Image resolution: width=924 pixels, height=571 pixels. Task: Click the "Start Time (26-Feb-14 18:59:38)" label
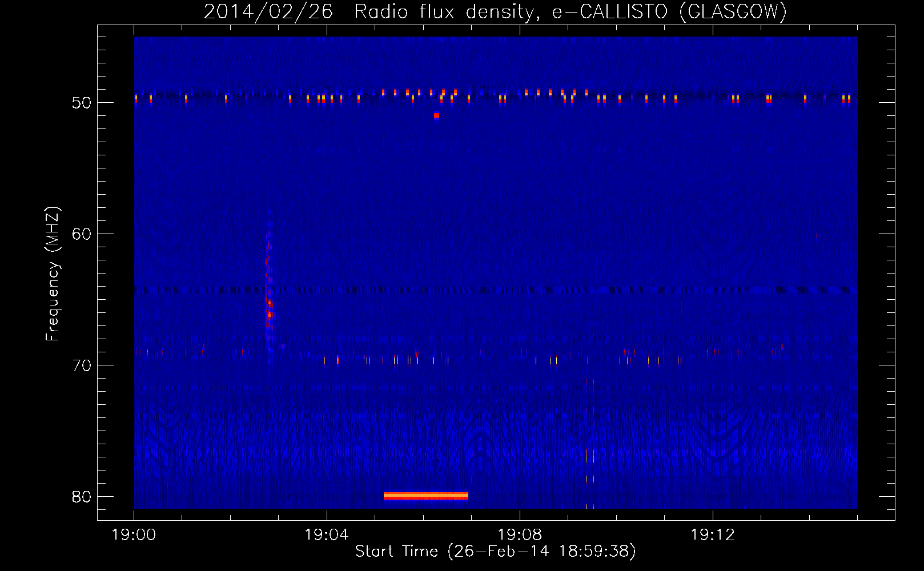(x=495, y=552)
